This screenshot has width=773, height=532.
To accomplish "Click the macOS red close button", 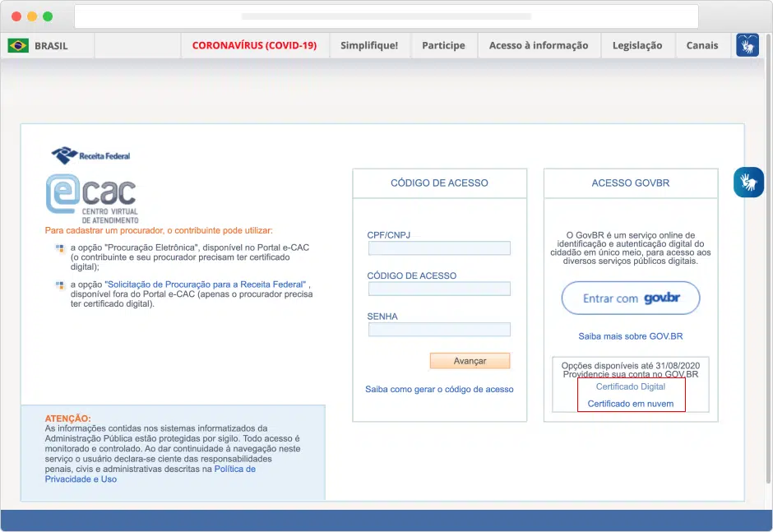I will tap(16, 16).
